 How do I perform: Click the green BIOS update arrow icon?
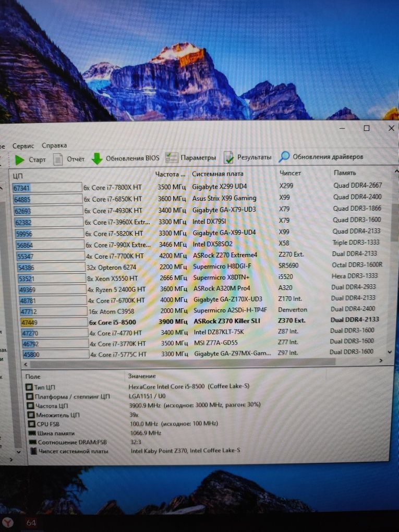[97, 159]
